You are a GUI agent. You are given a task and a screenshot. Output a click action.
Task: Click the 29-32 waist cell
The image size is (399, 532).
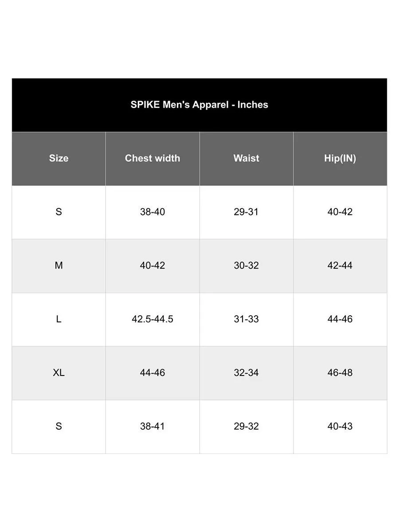coord(246,426)
